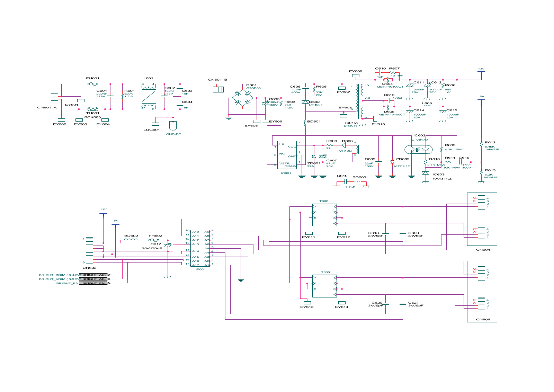The image size is (554, 392).
Task: Click the R603 resistor label
Action: click(290, 102)
